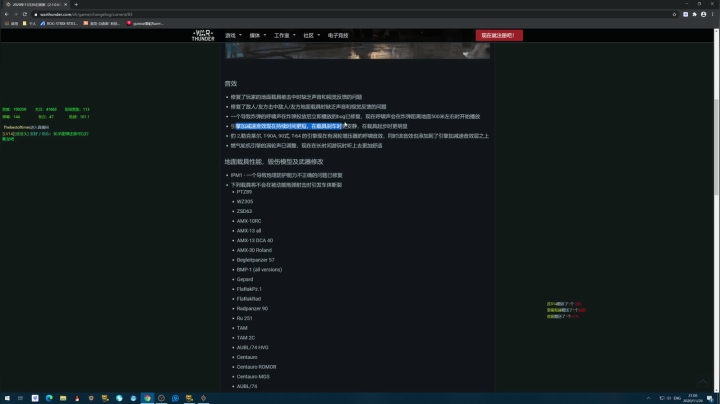Click the site padlock icon in address bar
Image resolution: width=720 pixels, height=404 pixels.
pyautogui.click(x=36, y=14)
